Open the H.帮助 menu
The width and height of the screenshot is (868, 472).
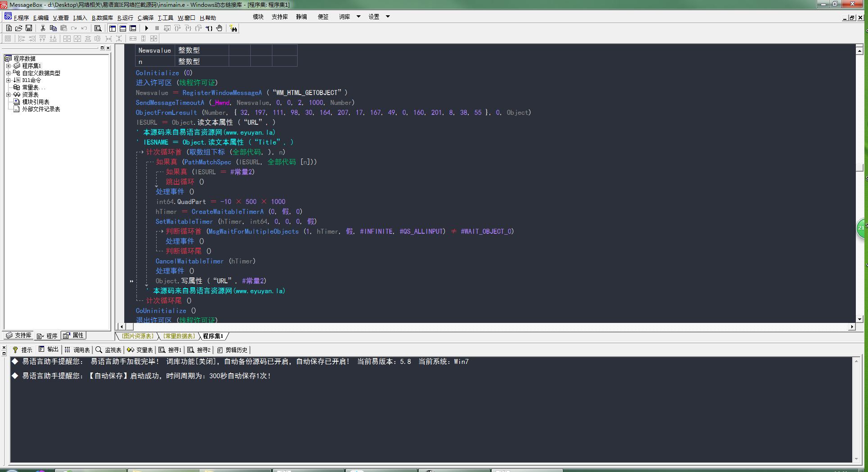click(208, 18)
